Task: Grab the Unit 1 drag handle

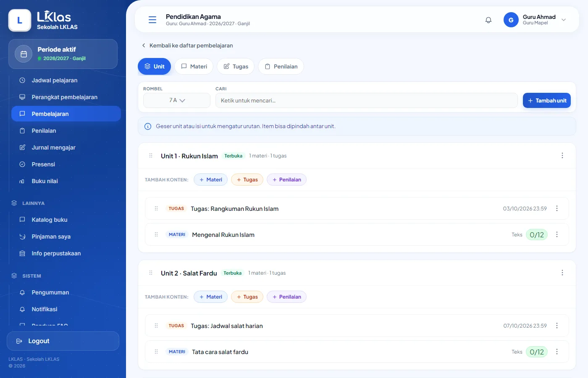Action: (151, 156)
